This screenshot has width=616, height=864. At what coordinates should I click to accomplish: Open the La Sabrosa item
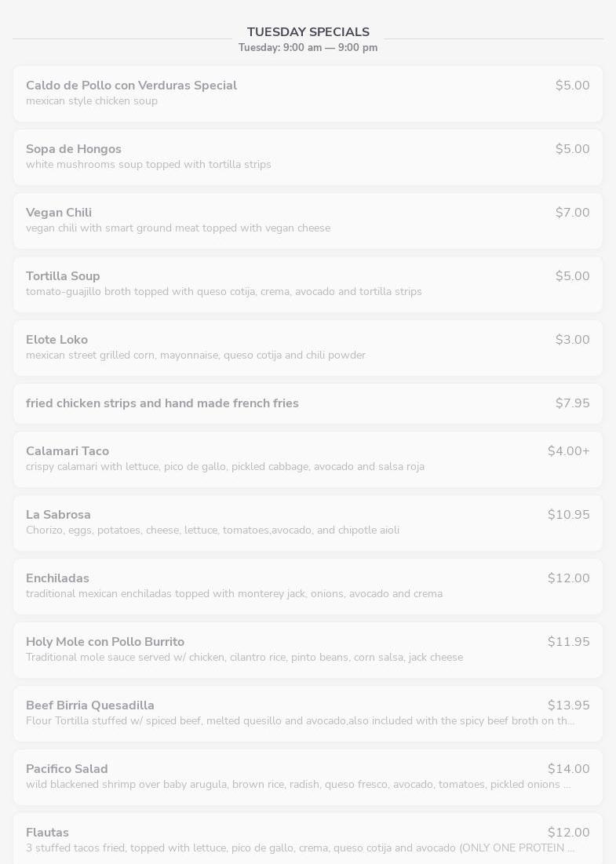point(308,523)
